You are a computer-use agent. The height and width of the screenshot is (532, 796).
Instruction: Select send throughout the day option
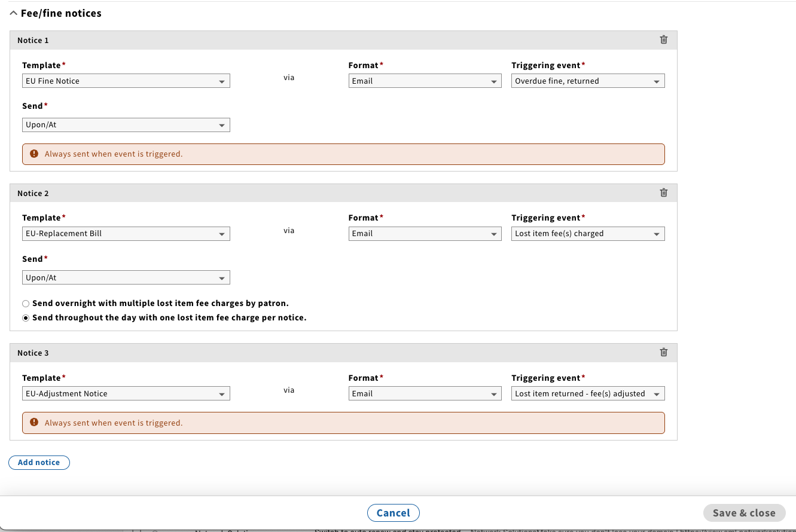(26, 318)
